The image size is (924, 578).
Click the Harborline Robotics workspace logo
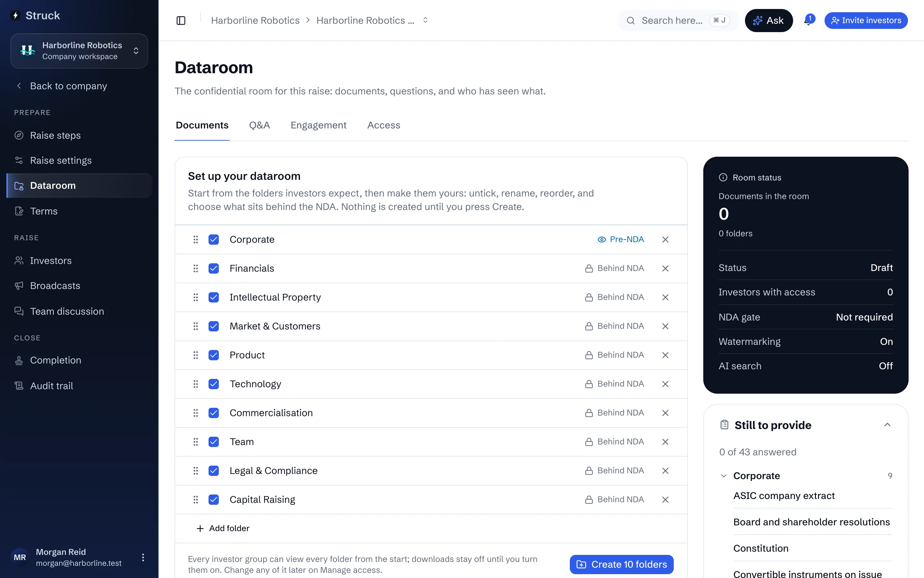(28, 51)
